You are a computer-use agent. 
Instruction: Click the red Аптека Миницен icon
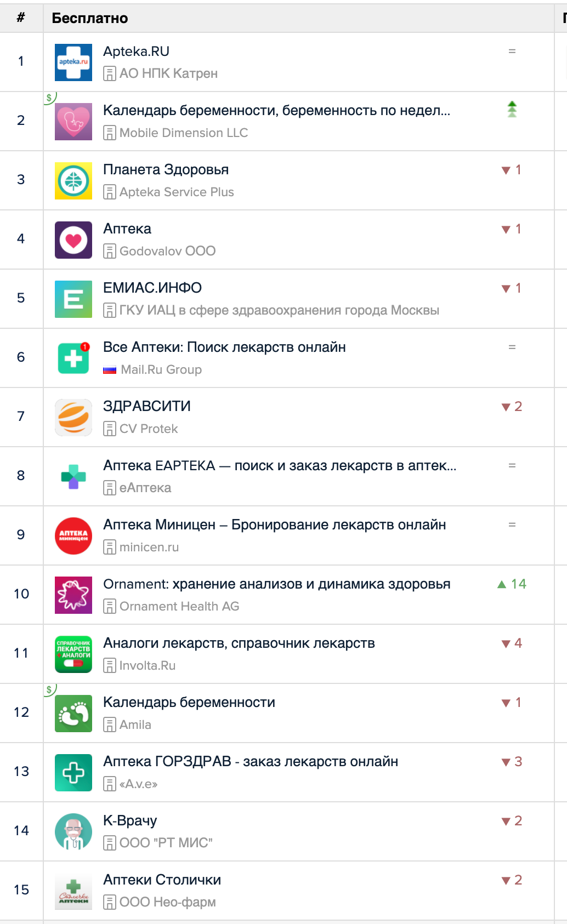(x=73, y=536)
